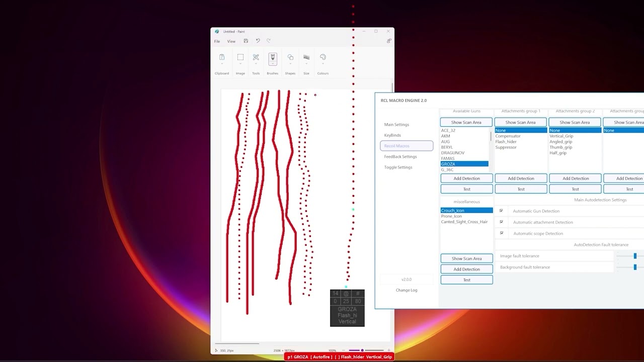Click the Clipboard paste icon in Paint
Viewport: 644px width, 362px height.
click(x=222, y=57)
